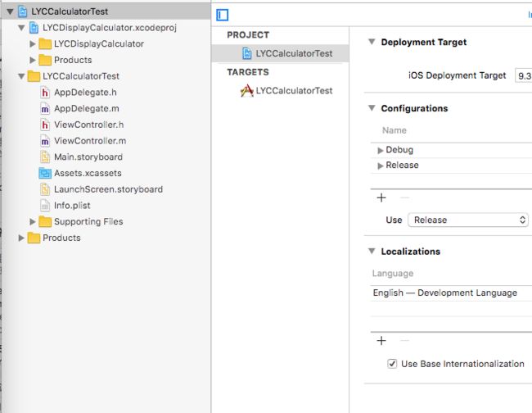Select the Release configuration name
Screen dimensions: 532x413
point(402,165)
